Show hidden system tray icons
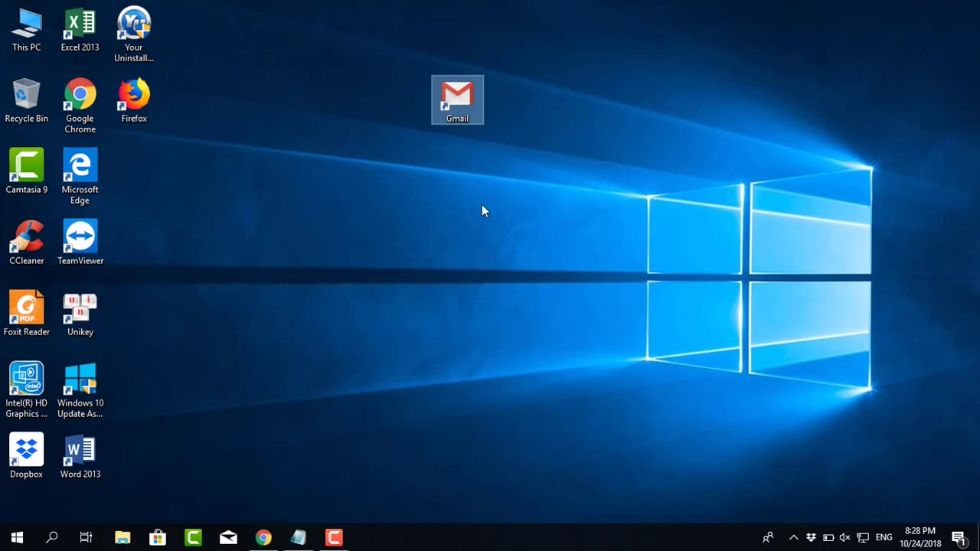The width and height of the screenshot is (980, 551). 794,537
